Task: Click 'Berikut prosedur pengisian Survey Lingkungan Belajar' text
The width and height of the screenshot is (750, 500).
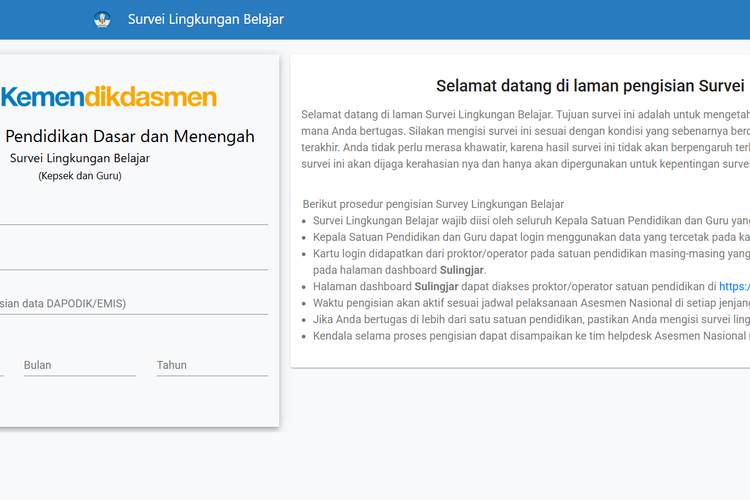Action: pos(433,204)
